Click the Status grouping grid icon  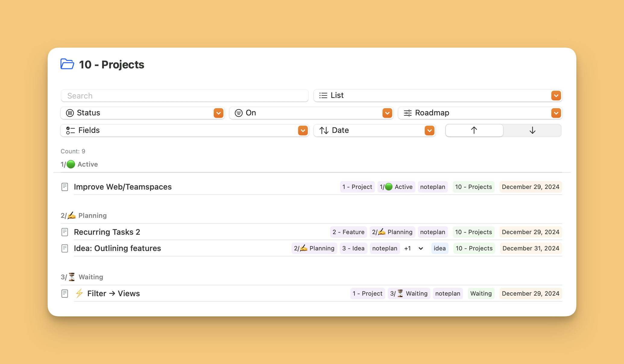click(x=70, y=113)
